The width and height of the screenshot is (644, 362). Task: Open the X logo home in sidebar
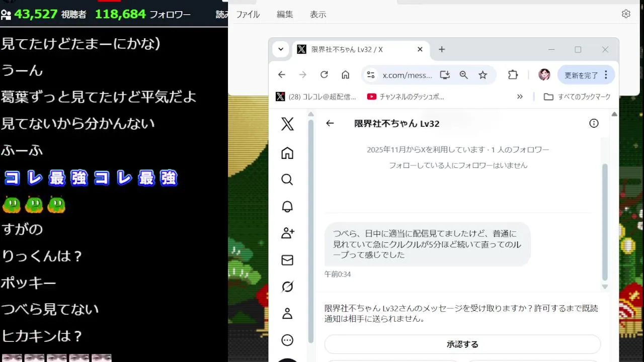pyautogui.click(x=287, y=124)
